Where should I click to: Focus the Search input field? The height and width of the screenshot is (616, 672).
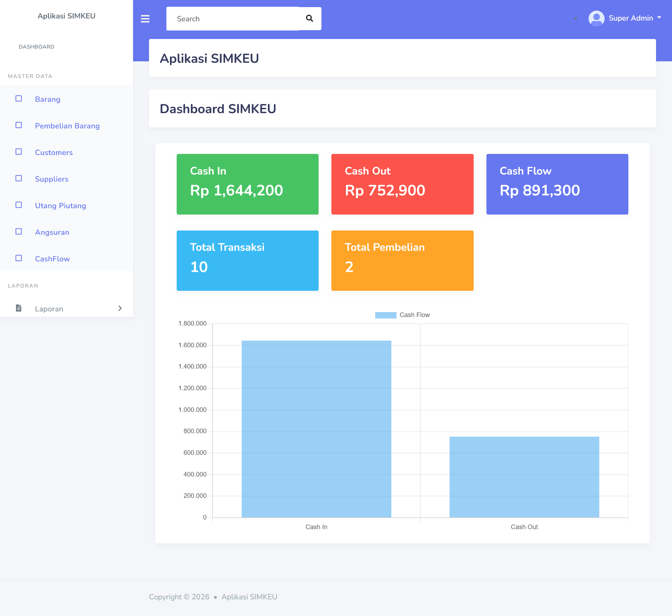(232, 19)
